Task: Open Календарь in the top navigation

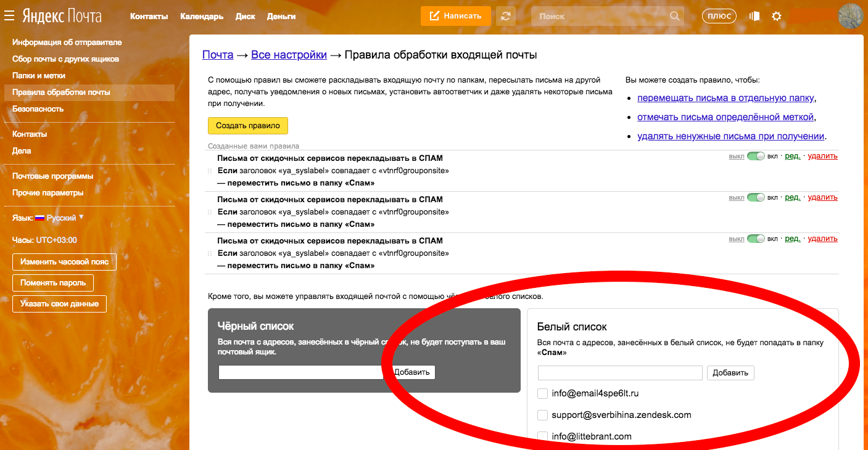Action: pyautogui.click(x=202, y=16)
